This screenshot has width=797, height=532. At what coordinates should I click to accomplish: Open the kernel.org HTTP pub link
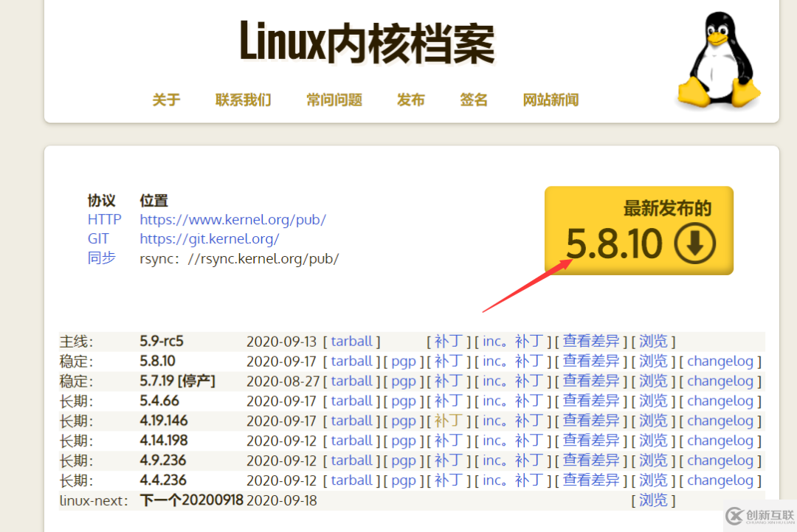tap(232, 219)
